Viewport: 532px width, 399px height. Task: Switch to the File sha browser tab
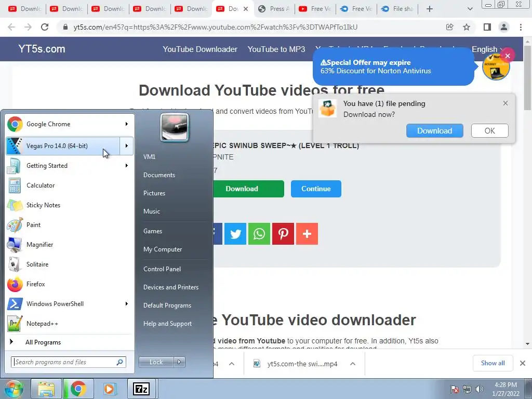pos(397,9)
